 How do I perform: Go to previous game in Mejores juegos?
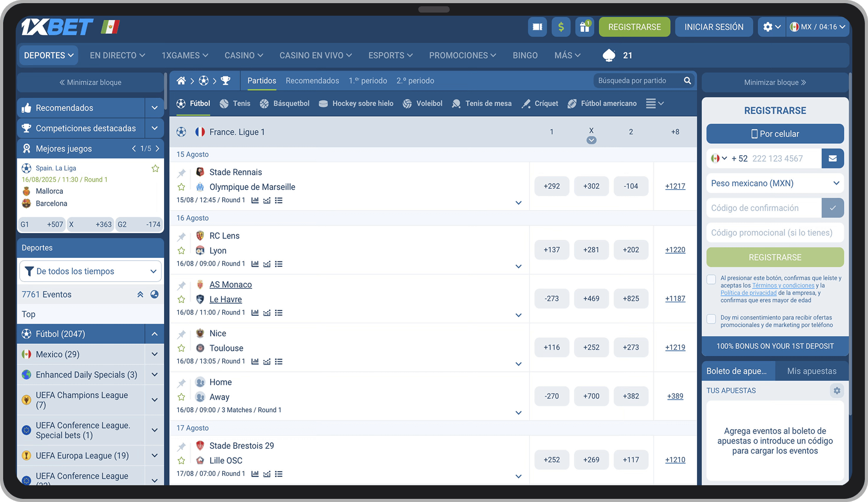coord(134,149)
